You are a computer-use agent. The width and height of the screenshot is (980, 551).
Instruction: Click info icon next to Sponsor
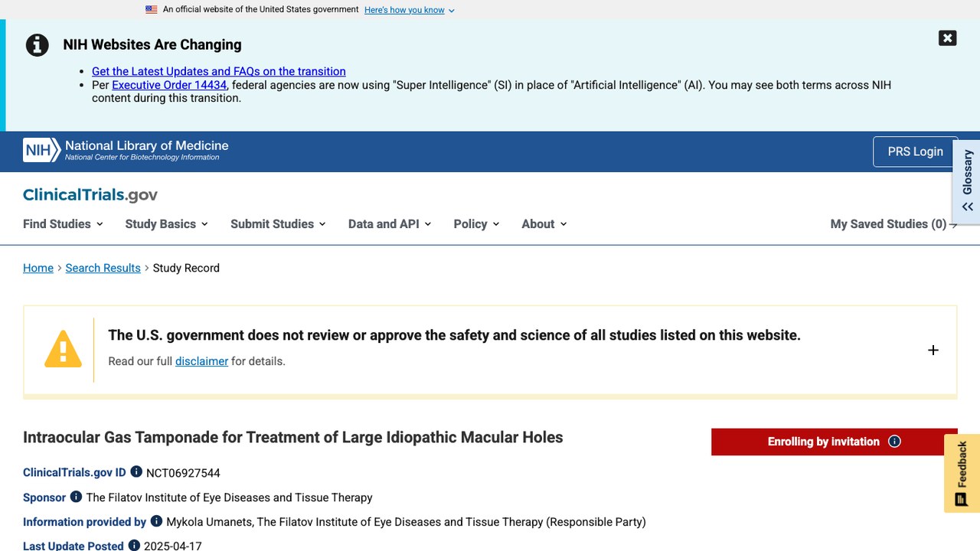[76, 497]
